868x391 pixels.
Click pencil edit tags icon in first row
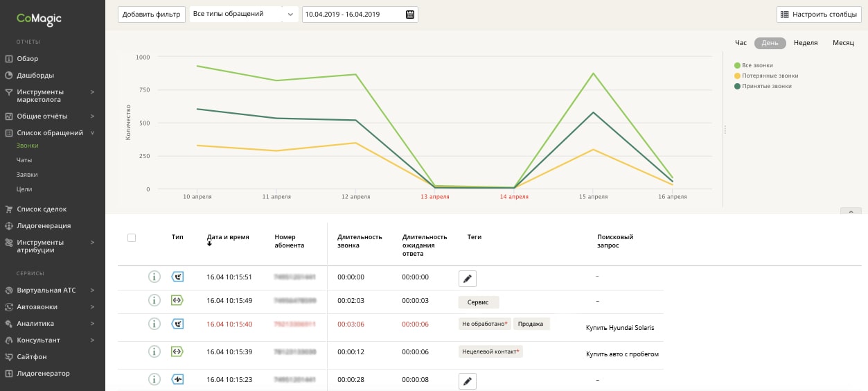tap(468, 279)
